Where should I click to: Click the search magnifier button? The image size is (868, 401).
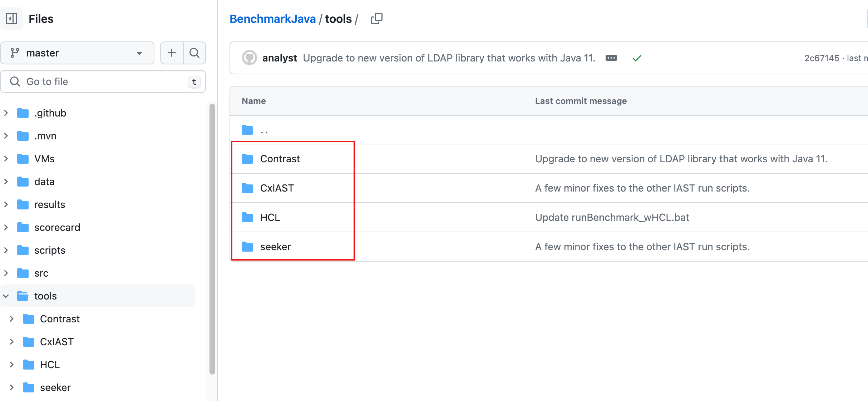coord(194,53)
